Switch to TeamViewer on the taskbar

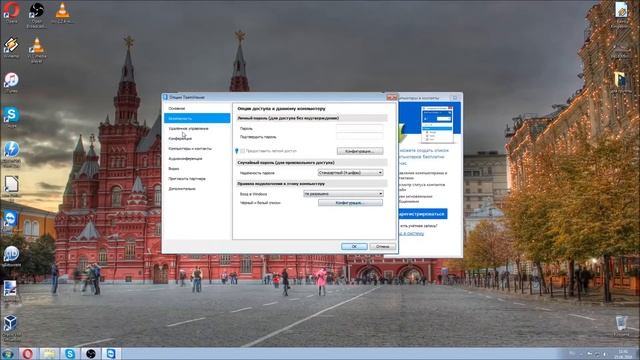[111, 353]
